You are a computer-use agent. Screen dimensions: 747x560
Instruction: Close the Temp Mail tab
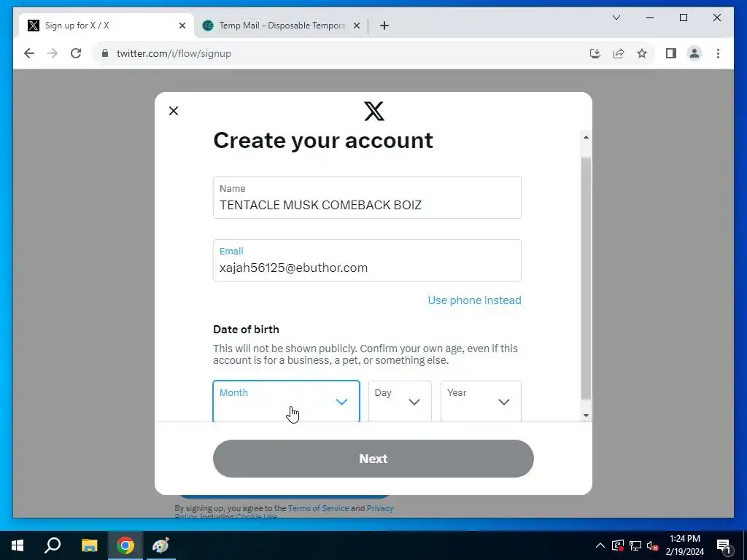(x=356, y=26)
